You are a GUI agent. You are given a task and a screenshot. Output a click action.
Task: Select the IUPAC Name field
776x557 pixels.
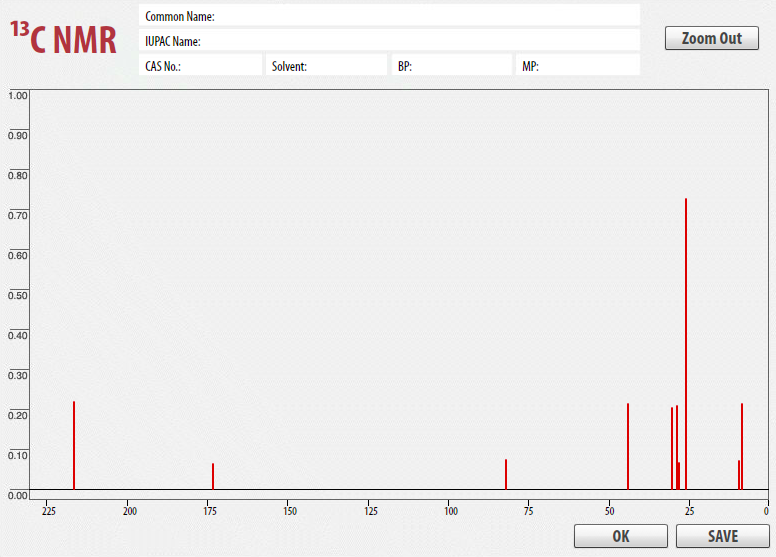click(389, 40)
